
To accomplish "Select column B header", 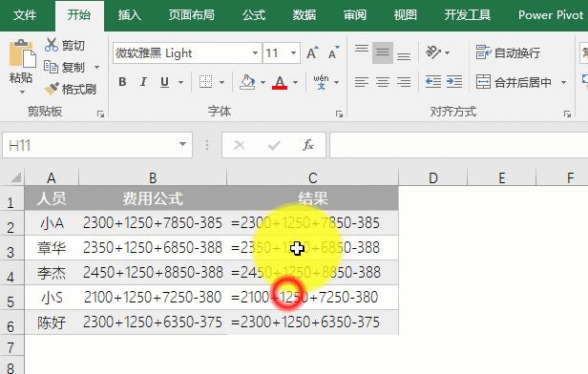I will pyautogui.click(x=153, y=177).
